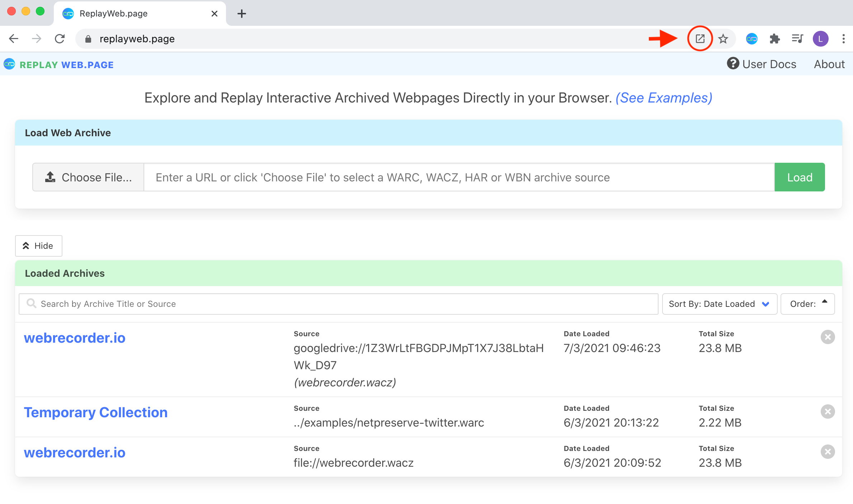Open the User Docs menu item
Viewport: 853px width, 504px height.
762,64
